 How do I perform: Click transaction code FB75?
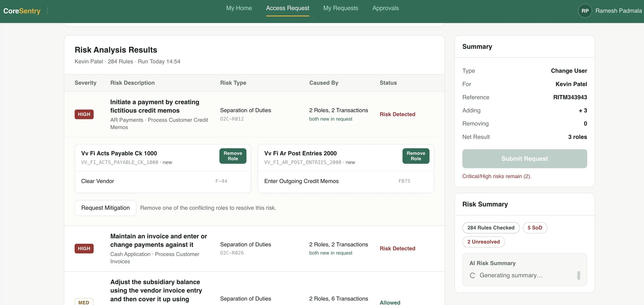point(404,181)
